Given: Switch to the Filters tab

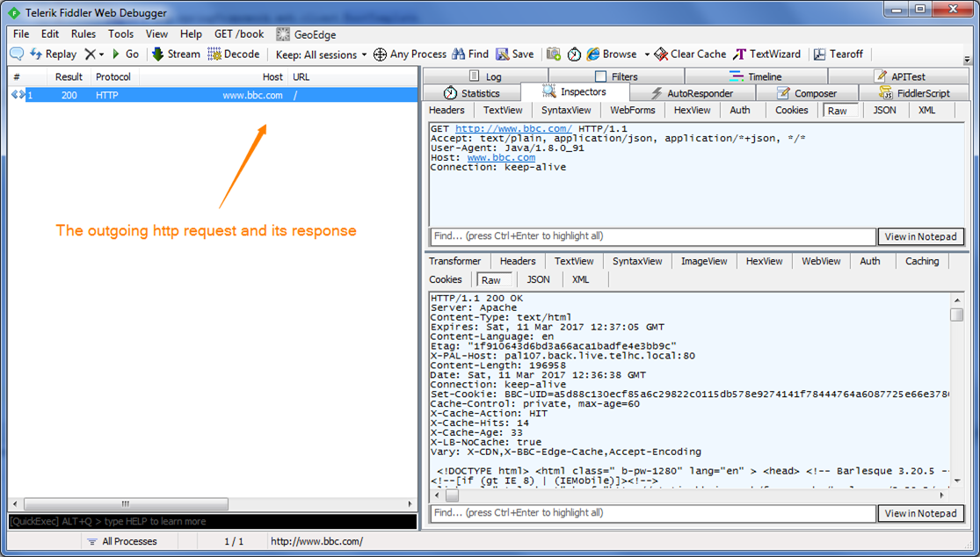Looking at the screenshot, I should point(616,76).
